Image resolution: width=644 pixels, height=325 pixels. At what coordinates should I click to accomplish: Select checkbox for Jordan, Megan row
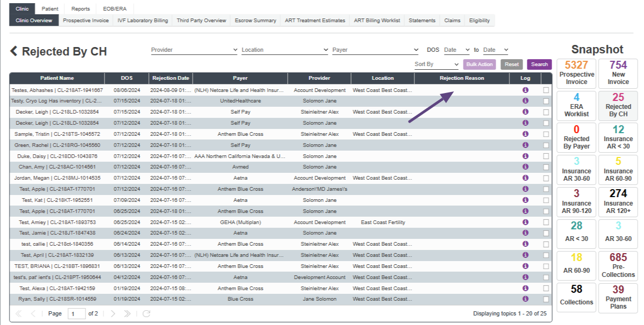point(546,178)
